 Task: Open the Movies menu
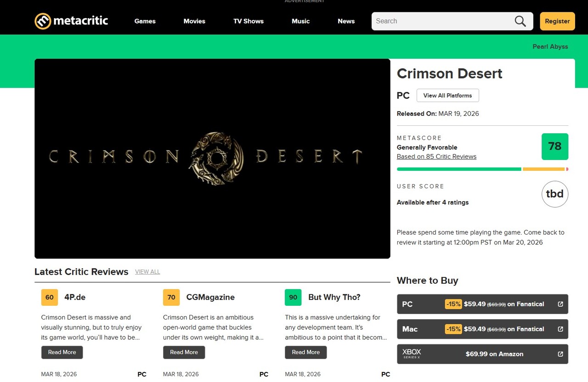194,21
